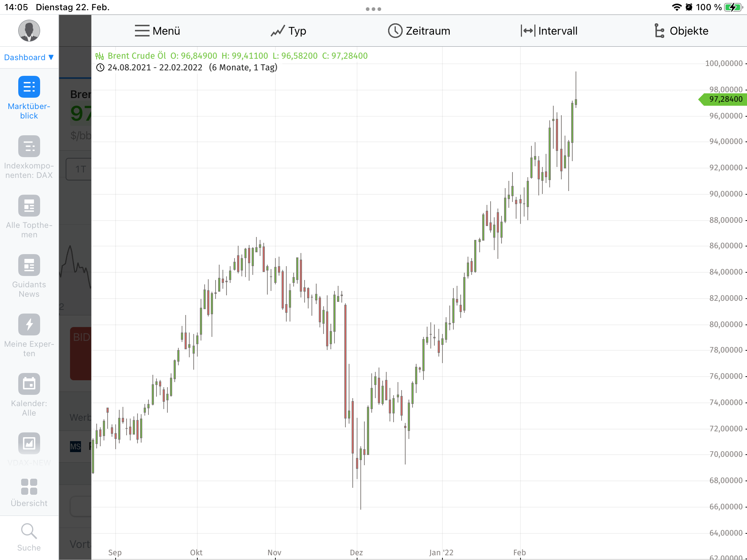This screenshot has width=747, height=560.
Task: Tap the Brent Crude Öl chart legend
Action: point(136,56)
